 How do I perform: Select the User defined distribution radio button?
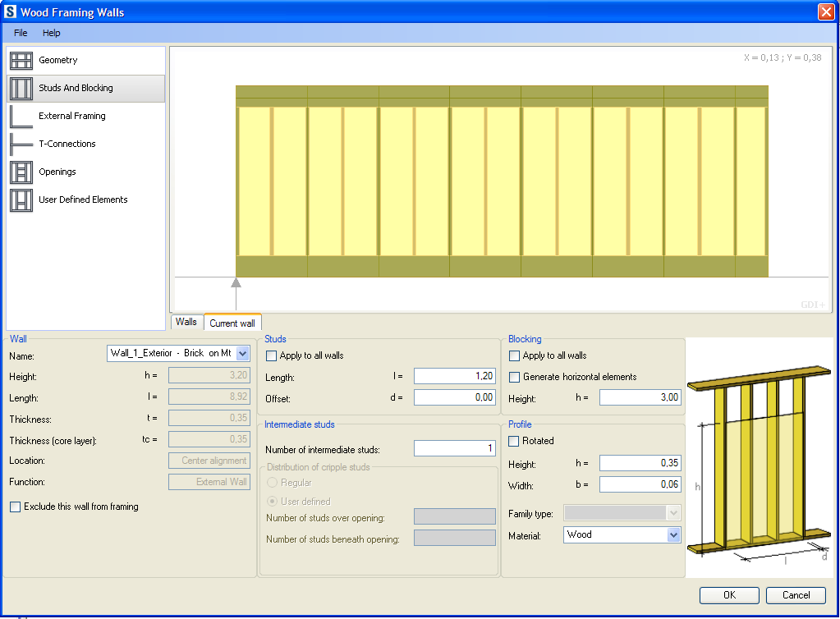(272, 502)
